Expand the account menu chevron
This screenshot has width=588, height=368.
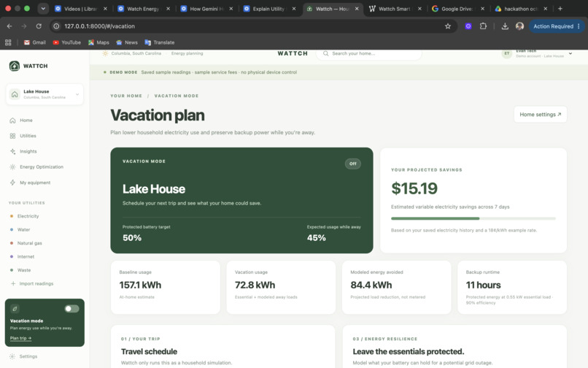(x=570, y=54)
